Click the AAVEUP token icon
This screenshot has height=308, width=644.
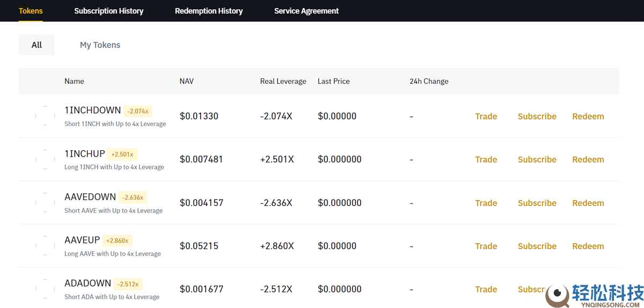click(45, 246)
